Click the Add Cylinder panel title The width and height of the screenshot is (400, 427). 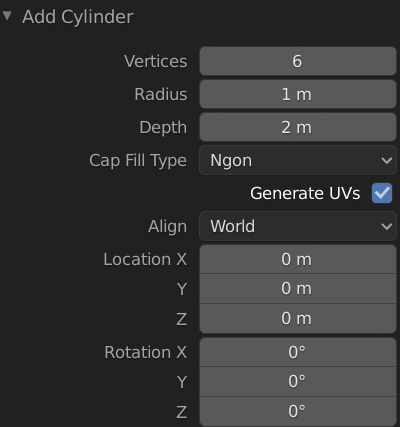click(78, 17)
